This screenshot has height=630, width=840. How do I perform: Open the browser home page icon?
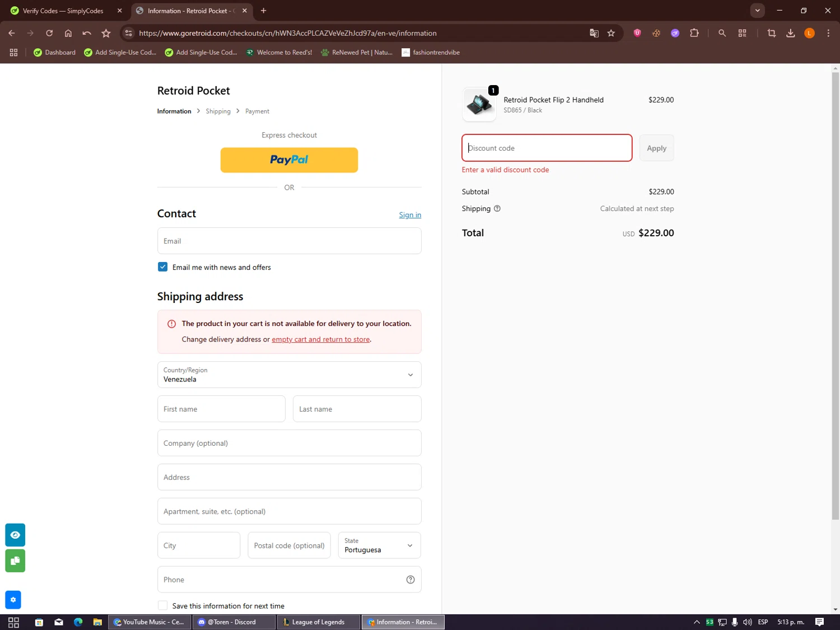point(68,33)
